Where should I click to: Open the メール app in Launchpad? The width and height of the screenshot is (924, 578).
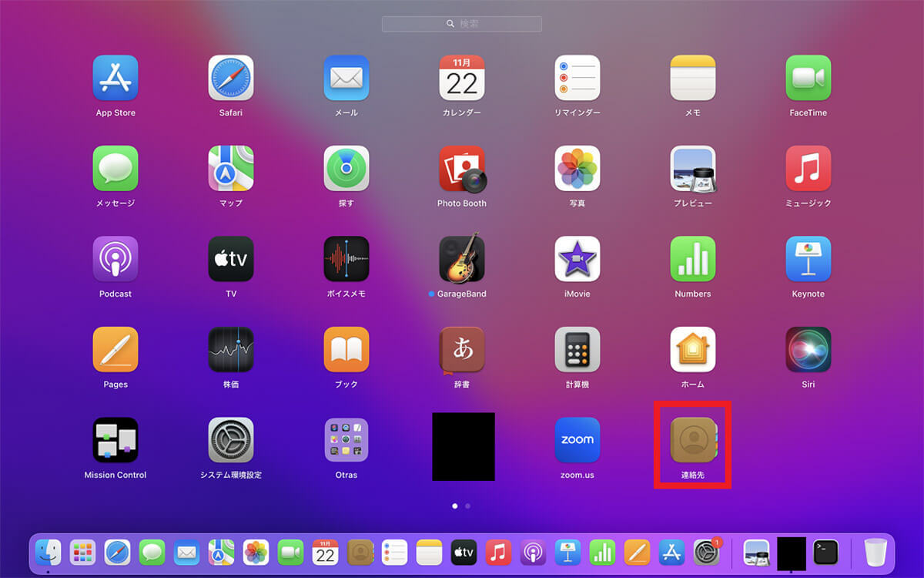[x=346, y=78]
